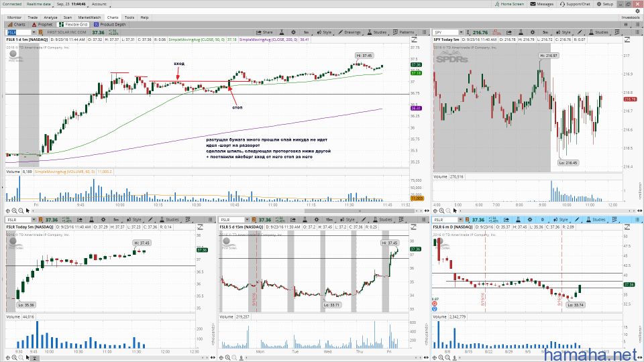Open Style dropdown in FSLR 1m chart
Screen dimensions: 644x362
(324, 32)
